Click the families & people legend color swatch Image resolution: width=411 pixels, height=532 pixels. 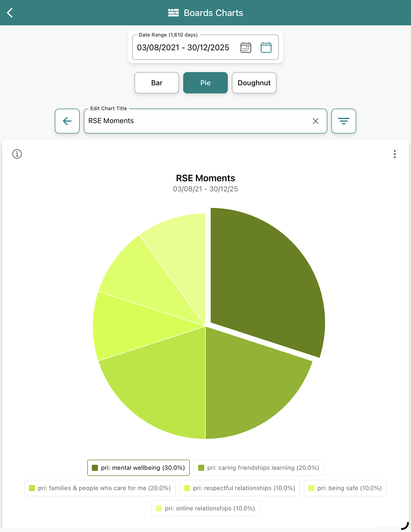point(32,488)
